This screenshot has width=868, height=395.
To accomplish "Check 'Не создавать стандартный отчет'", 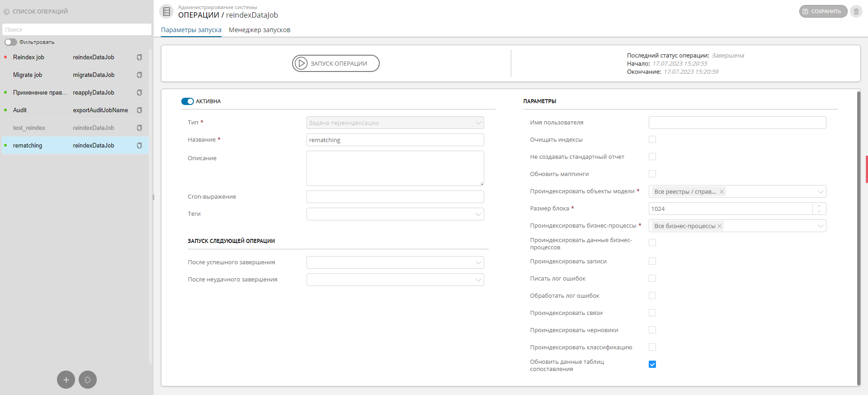I will click(652, 157).
